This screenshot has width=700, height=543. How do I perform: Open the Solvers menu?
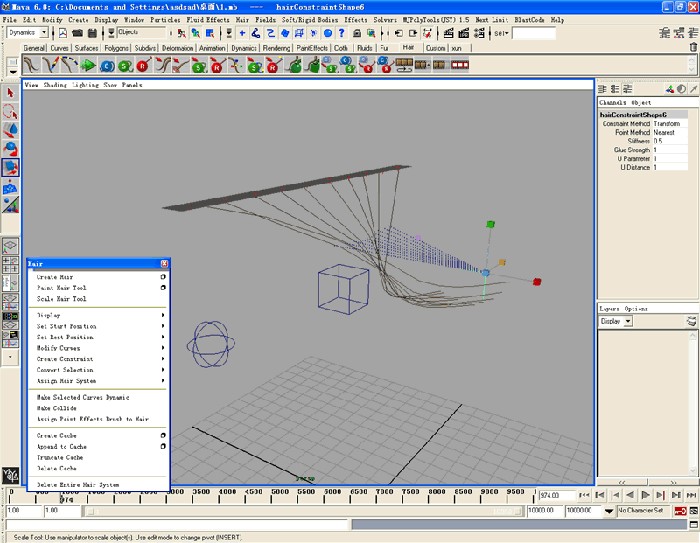coord(385,20)
